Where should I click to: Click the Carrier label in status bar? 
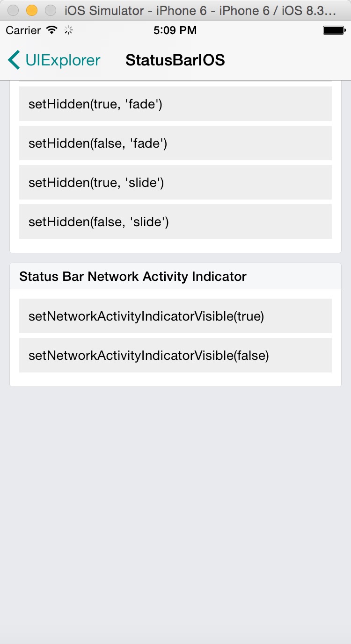23,30
